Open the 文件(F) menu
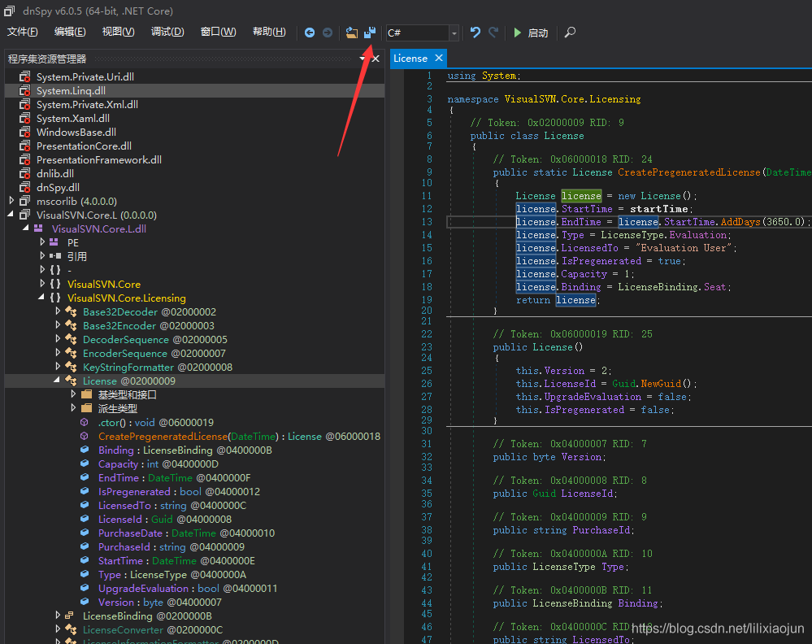The image size is (812, 644). pyautogui.click(x=23, y=32)
